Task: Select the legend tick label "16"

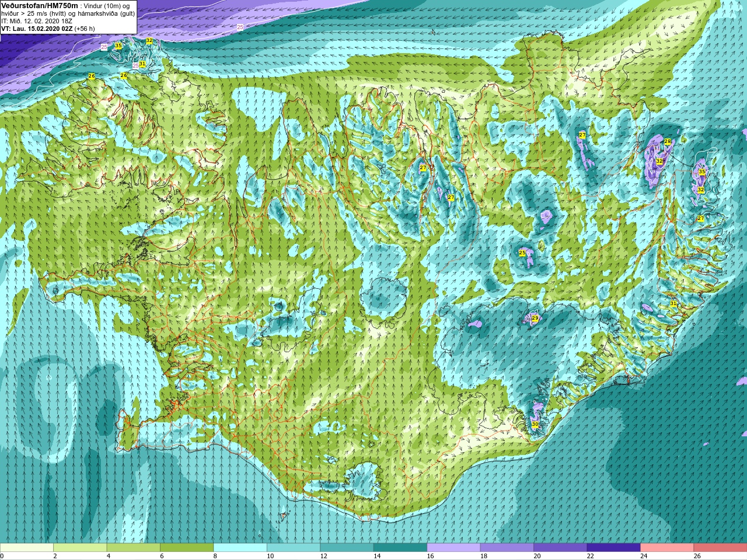Action: pyautogui.click(x=431, y=556)
